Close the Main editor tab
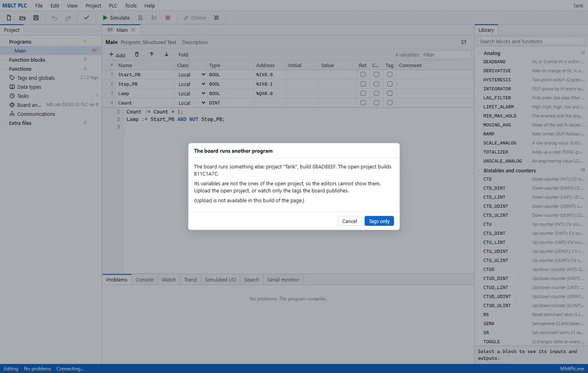Viewport: 588px width, 373px height. [133, 30]
